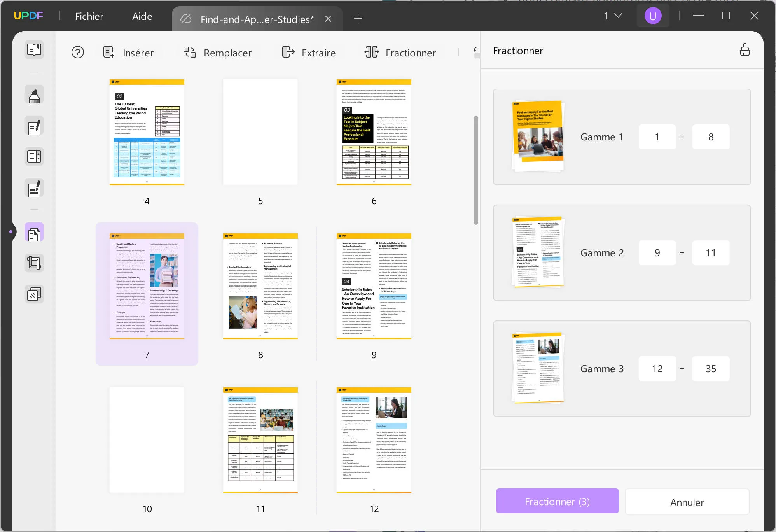Screen dimensions: 776x532
Task: Click the Fractionner (3) button
Action: click(557, 501)
